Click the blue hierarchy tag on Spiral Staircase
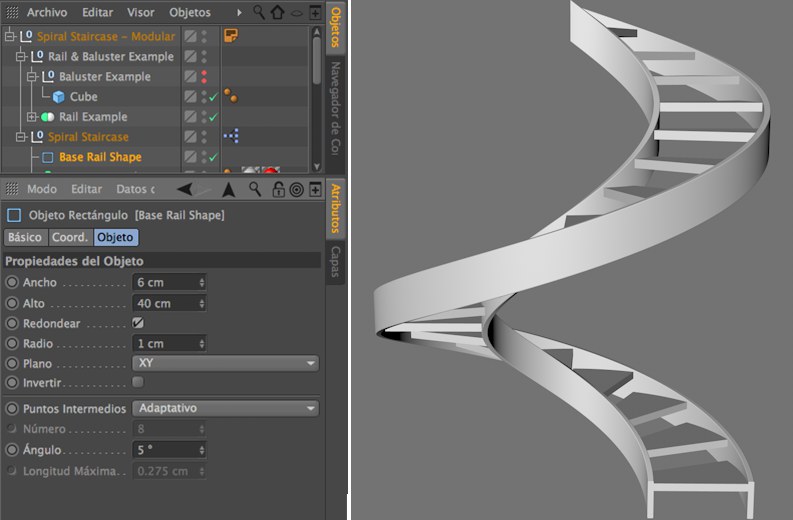This screenshot has height=520, width=793. (x=231, y=136)
